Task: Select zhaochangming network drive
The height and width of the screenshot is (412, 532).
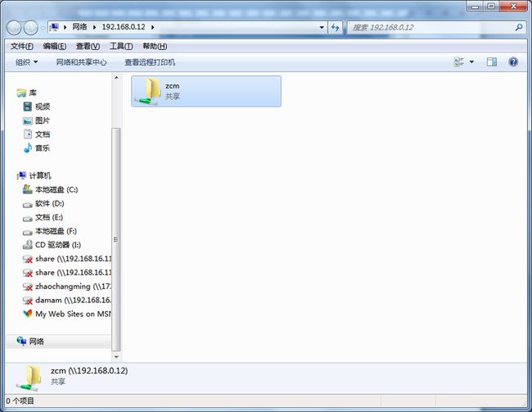Action: 67,287
